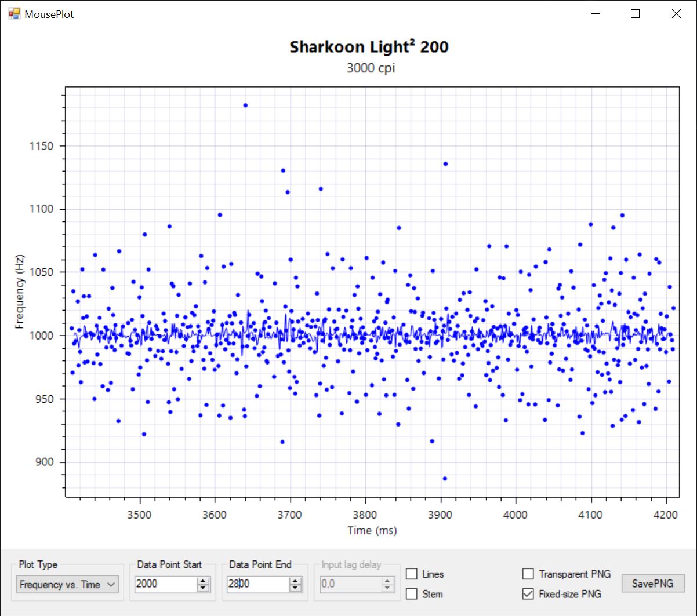Viewport: 697px width, 616px height.
Task: Click into the Data Point Start field
Action: click(165, 584)
